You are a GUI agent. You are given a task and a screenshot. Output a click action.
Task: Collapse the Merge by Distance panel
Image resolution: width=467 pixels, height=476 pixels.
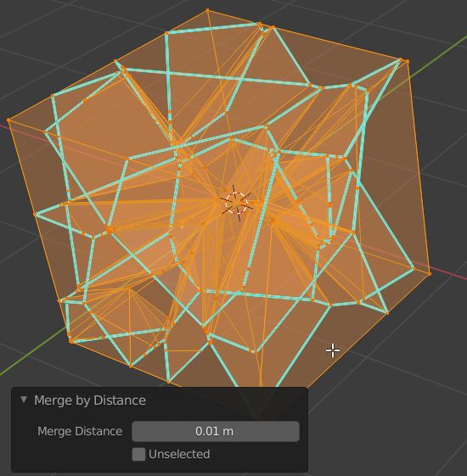(24, 400)
